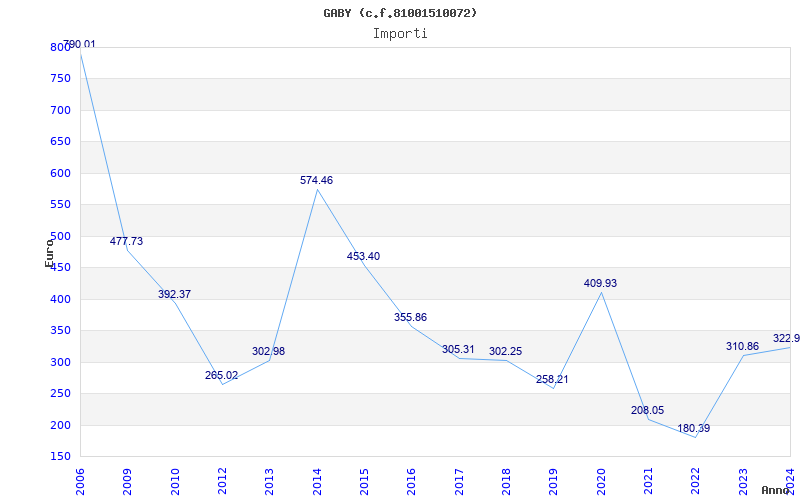Viewport: 800px width, 500px height.
Task: Select the chart title GABY (c.f.81001510072)
Action: coord(400,13)
